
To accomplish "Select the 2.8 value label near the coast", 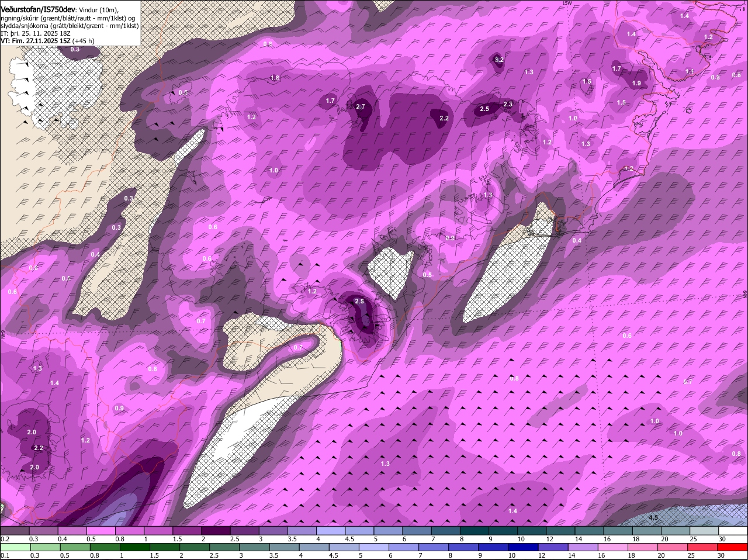I will pos(359,301).
